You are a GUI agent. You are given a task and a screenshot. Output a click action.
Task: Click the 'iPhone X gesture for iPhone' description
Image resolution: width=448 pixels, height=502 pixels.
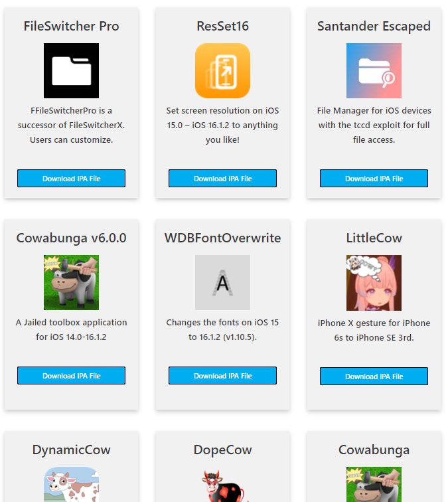coord(374,330)
